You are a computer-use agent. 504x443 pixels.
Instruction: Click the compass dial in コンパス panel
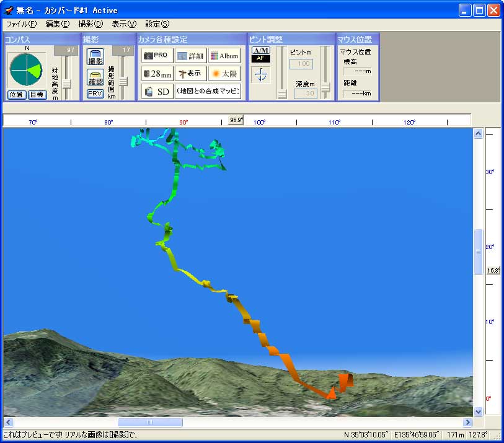[25, 69]
